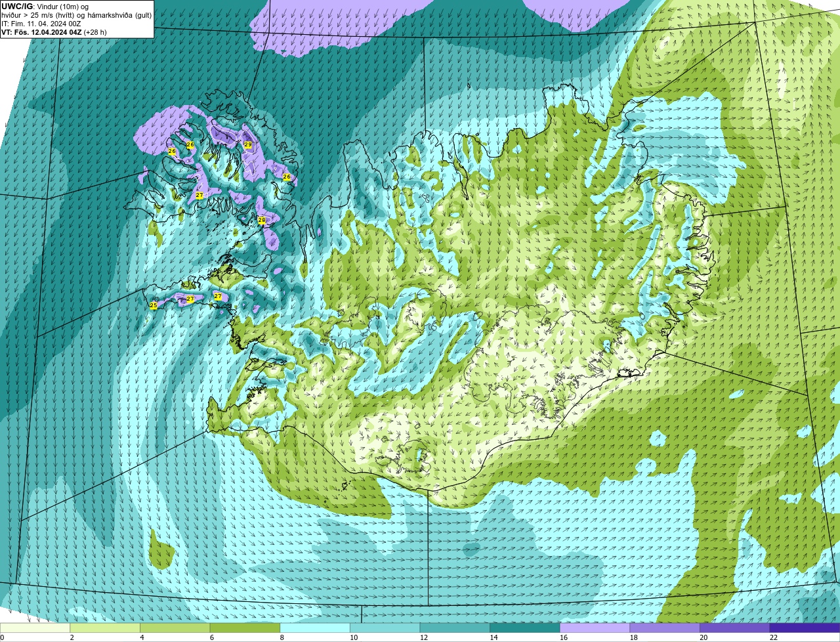Click the 0–2 m/s cream legend swatch
This screenshot has height=642, width=840.
pyautogui.click(x=35, y=628)
